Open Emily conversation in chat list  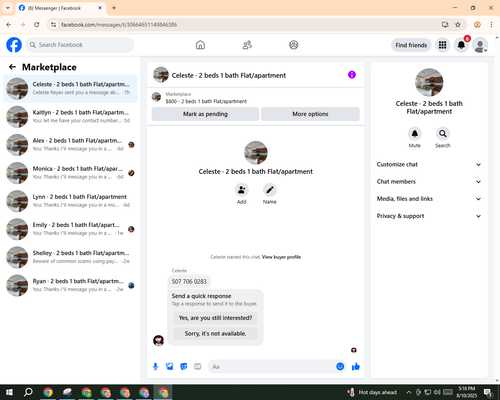(x=70, y=229)
